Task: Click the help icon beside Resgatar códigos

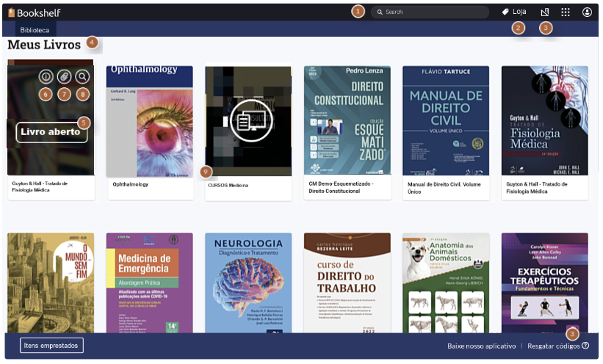Action: [x=585, y=346]
